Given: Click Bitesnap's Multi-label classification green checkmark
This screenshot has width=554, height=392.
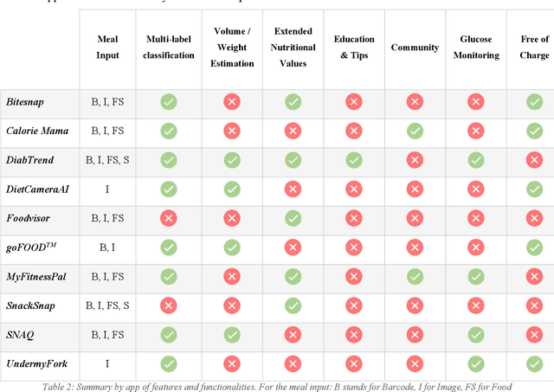Looking at the screenshot, I should pyautogui.click(x=169, y=102).
